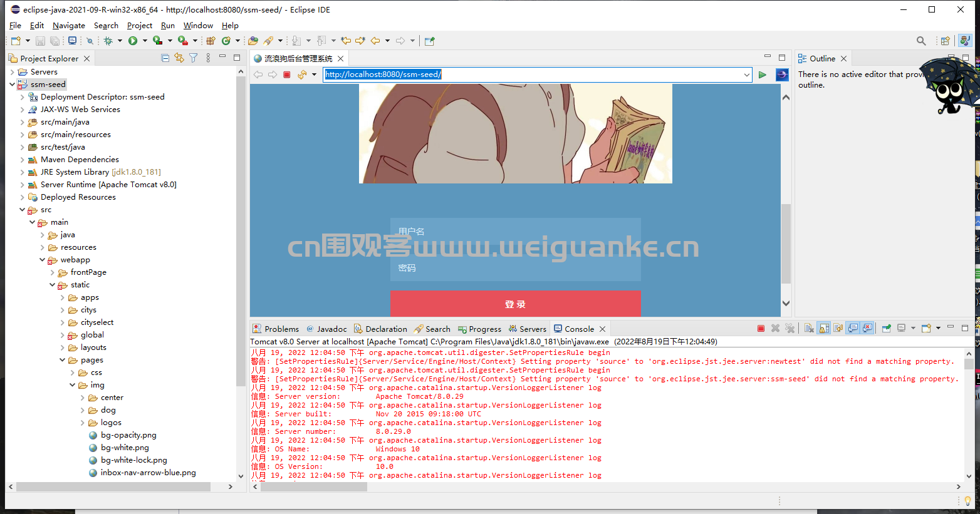Toggle Show Console on standard output
This screenshot has height=514, width=980.
tap(853, 329)
